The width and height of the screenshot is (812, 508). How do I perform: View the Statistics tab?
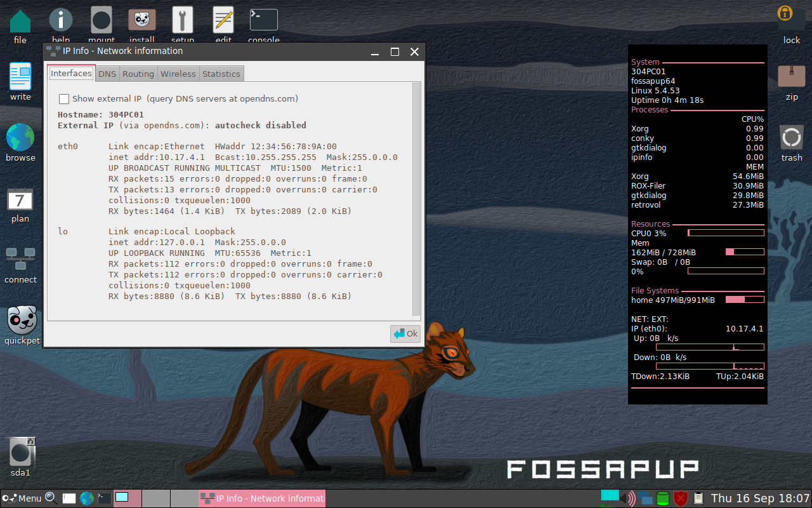(x=221, y=74)
